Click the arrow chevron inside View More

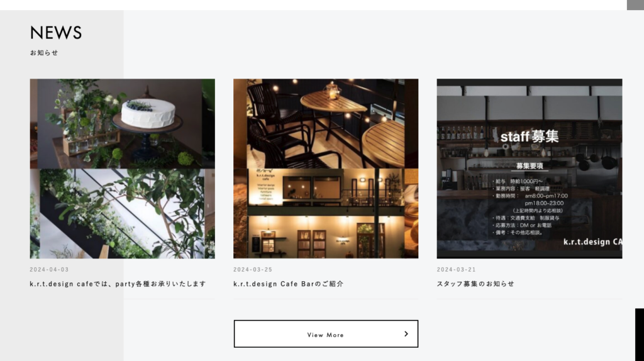(406, 334)
